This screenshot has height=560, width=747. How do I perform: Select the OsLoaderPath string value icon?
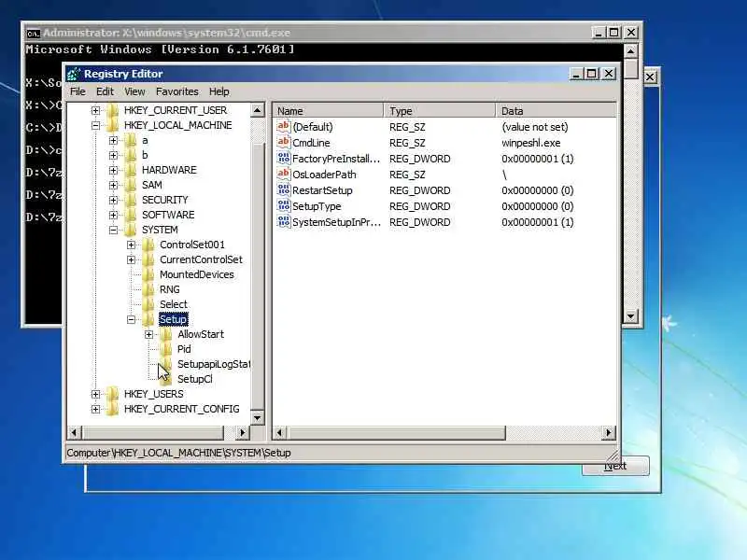(x=284, y=175)
